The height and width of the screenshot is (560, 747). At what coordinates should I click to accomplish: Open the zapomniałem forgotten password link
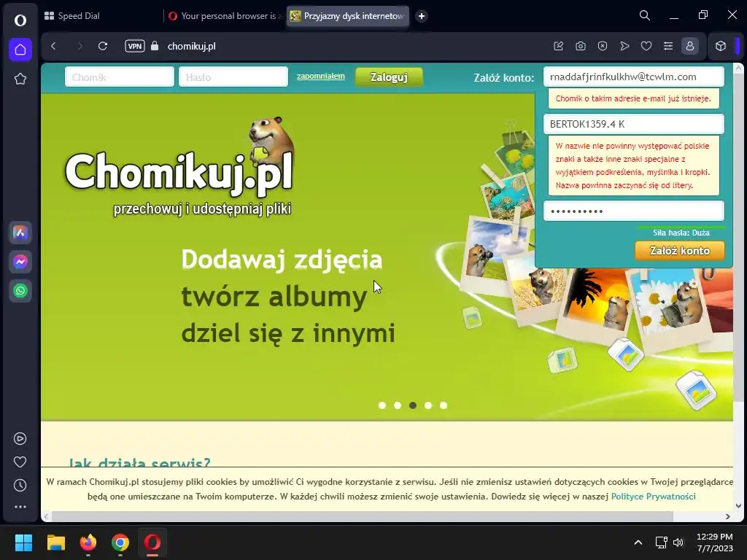click(321, 76)
